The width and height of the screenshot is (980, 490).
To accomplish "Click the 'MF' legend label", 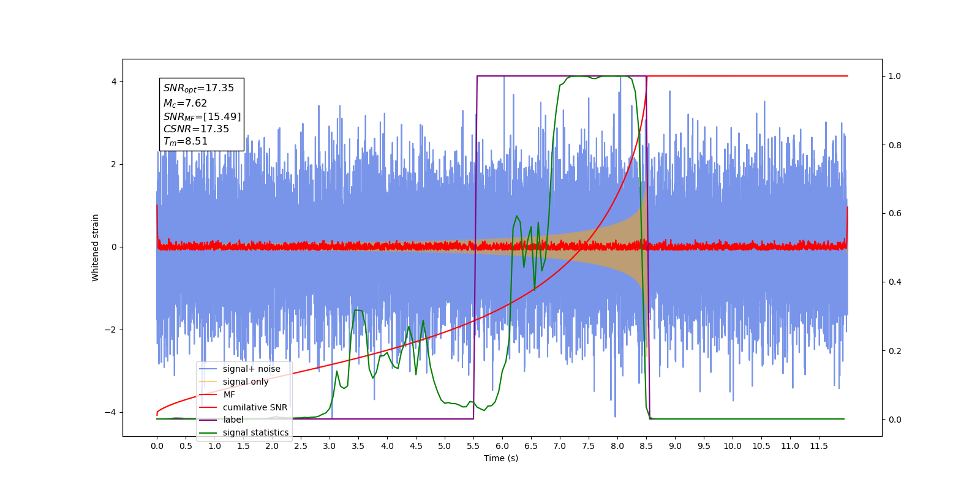I will 229,394.
